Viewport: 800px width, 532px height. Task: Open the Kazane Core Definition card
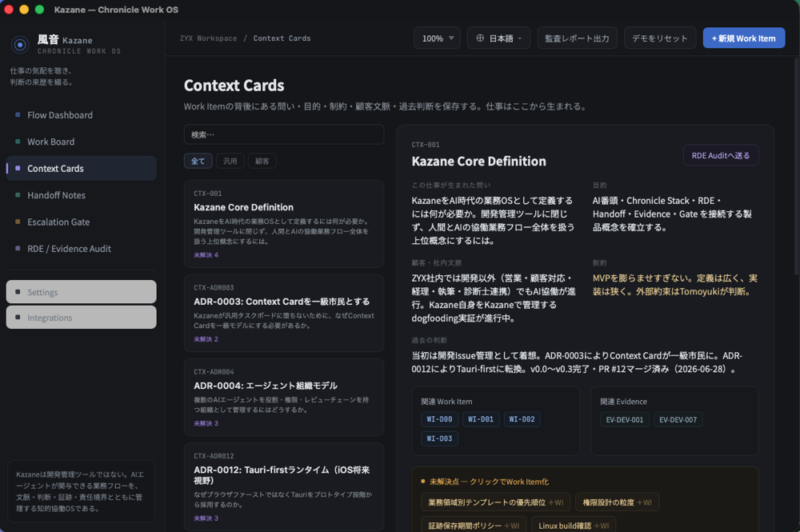point(284,224)
